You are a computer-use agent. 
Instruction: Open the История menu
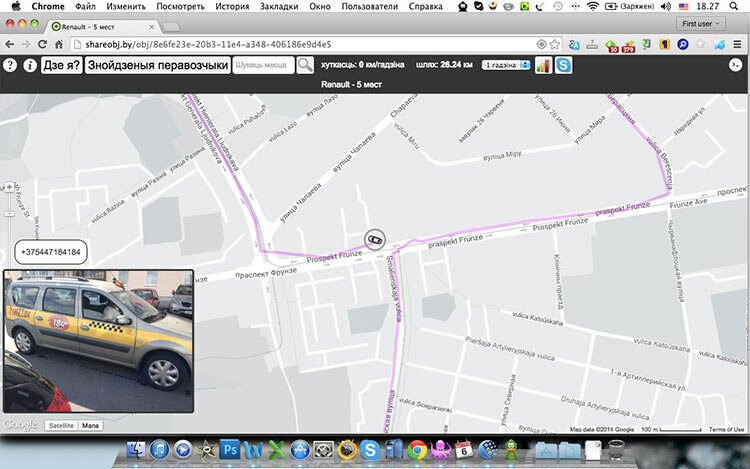pyautogui.click(x=230, y=6)
